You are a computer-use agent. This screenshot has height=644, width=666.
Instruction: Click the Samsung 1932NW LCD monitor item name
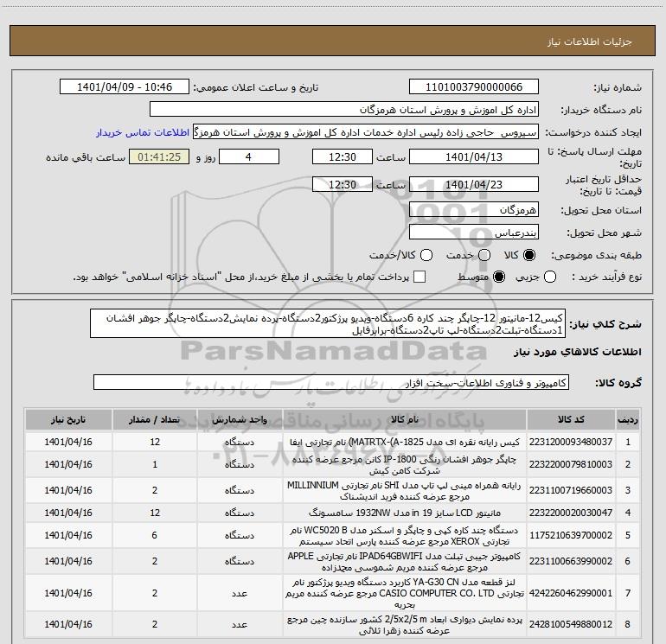tap(405, 513)
